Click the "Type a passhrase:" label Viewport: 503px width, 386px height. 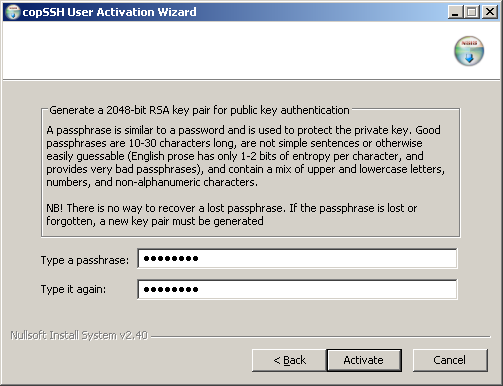(x=85, y=260)
